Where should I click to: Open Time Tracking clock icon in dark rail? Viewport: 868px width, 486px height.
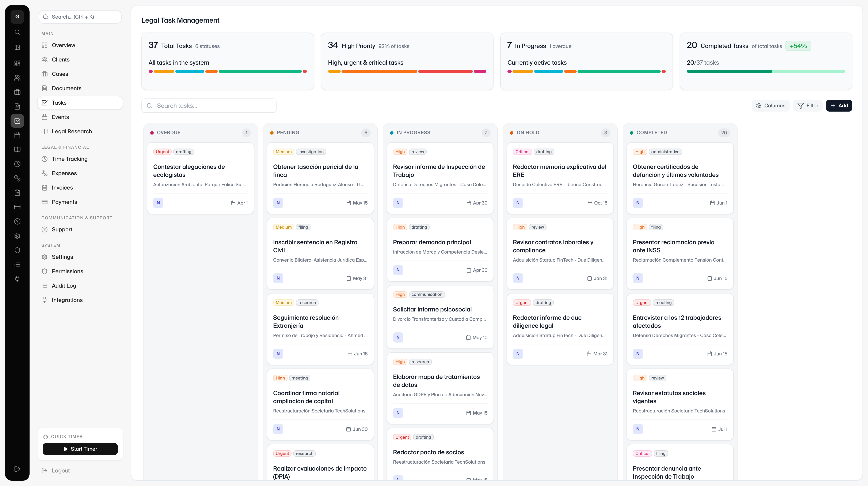(x=17, y=164)
